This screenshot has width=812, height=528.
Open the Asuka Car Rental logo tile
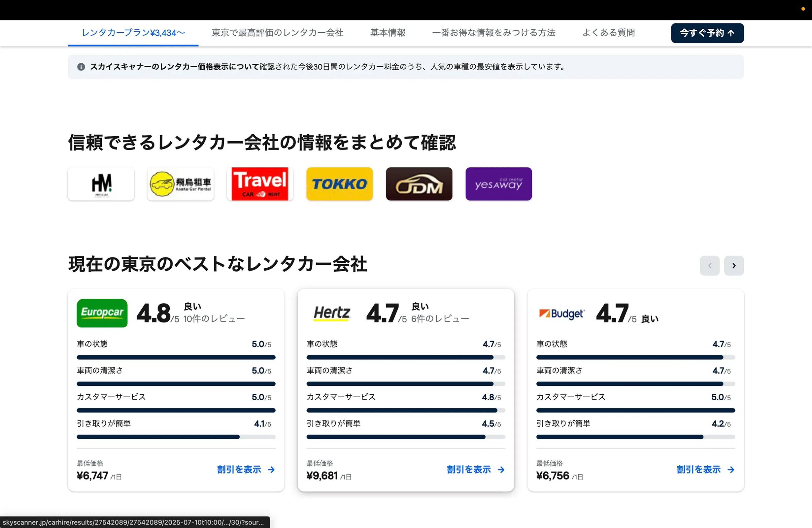tap(181, 184)
